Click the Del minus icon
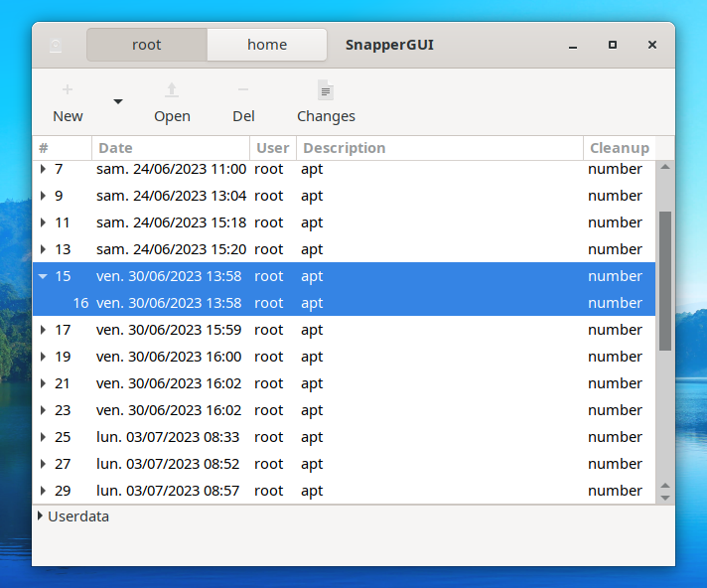 tap(243, 90)
